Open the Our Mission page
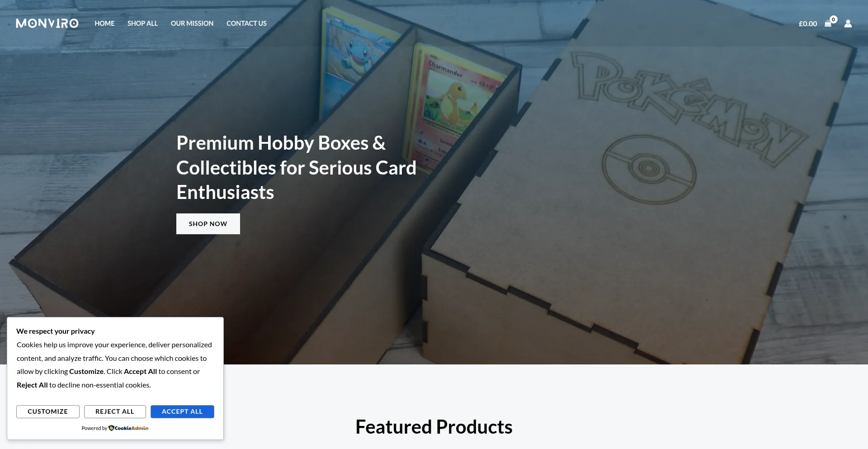The height and width of the screenshot is (449, 868). (x=192, y=24)
